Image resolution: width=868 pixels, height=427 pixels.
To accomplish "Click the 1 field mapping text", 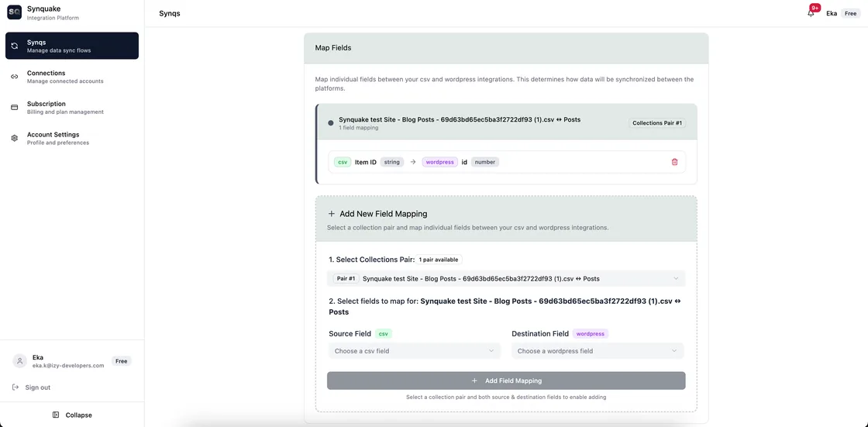I will [x=359, y=128].
